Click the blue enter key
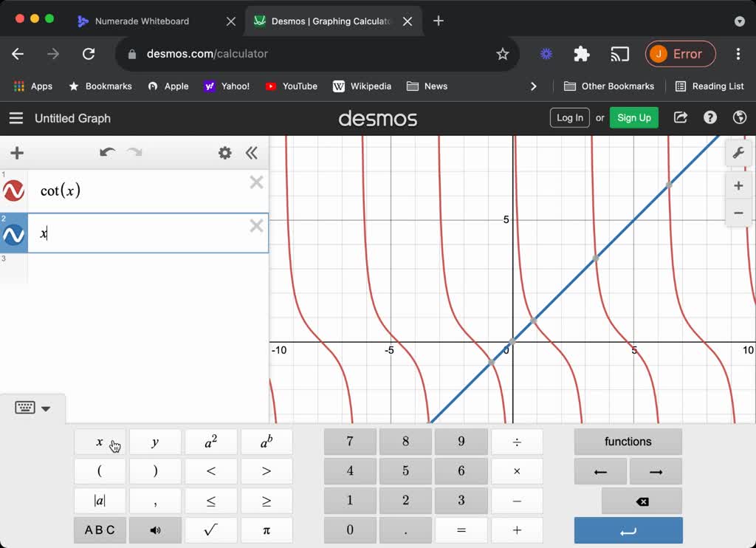Screen dimensions: 756x548 (x=628, y=530)
